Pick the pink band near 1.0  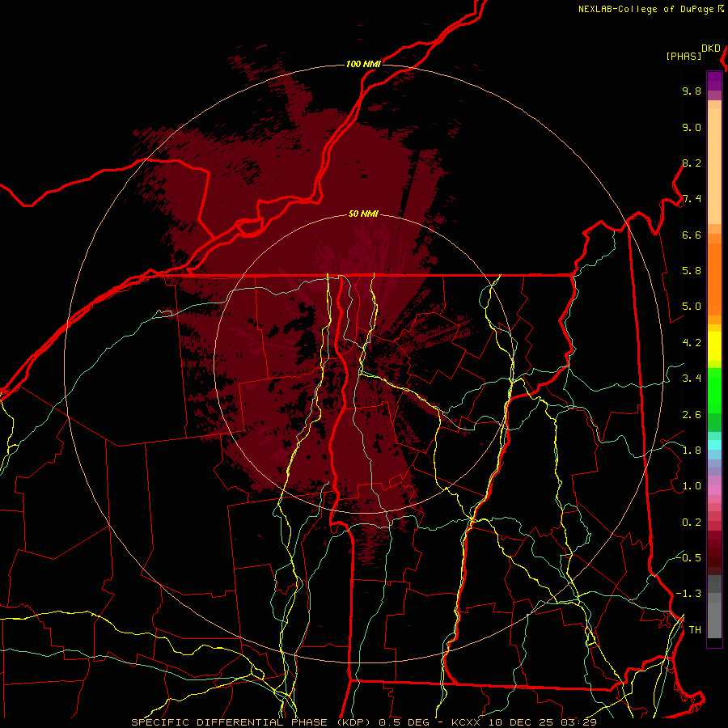point(714,490)
